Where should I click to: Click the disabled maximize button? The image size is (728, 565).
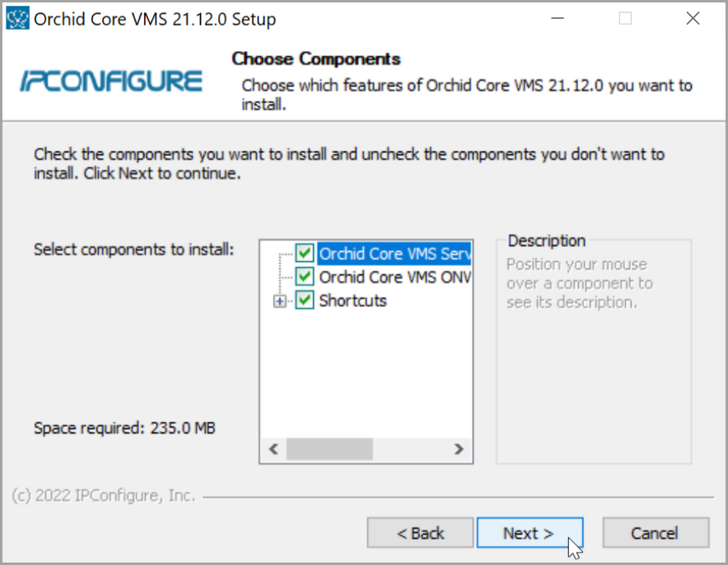[x=625, y=18]
